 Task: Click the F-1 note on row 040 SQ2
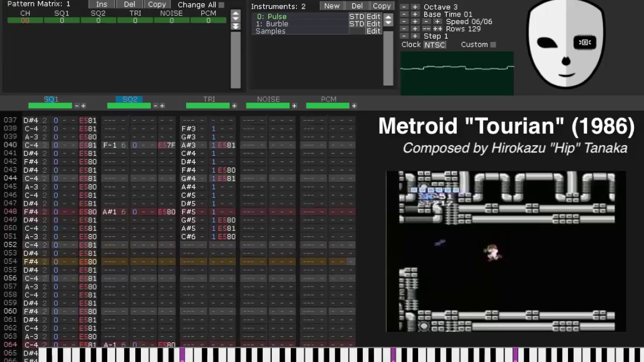[110, 145]
